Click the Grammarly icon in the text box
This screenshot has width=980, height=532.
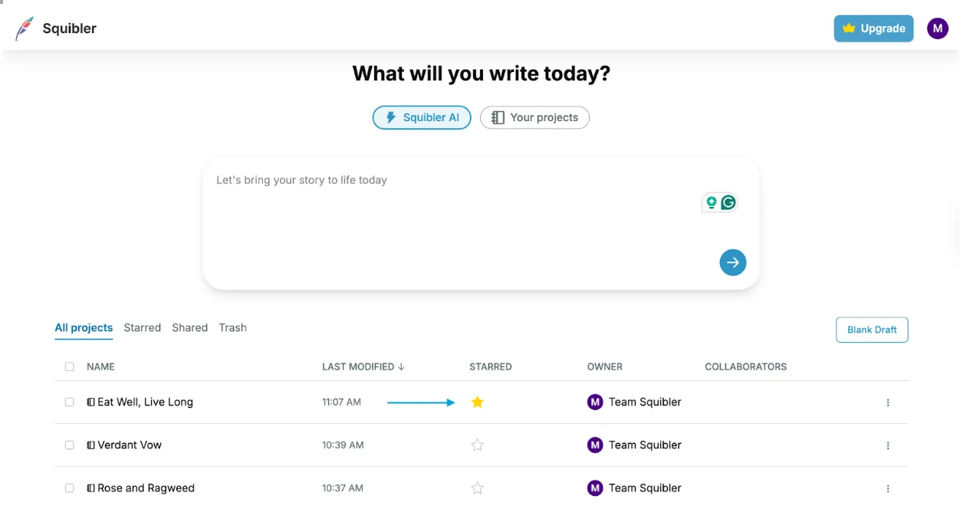(728, 202)
